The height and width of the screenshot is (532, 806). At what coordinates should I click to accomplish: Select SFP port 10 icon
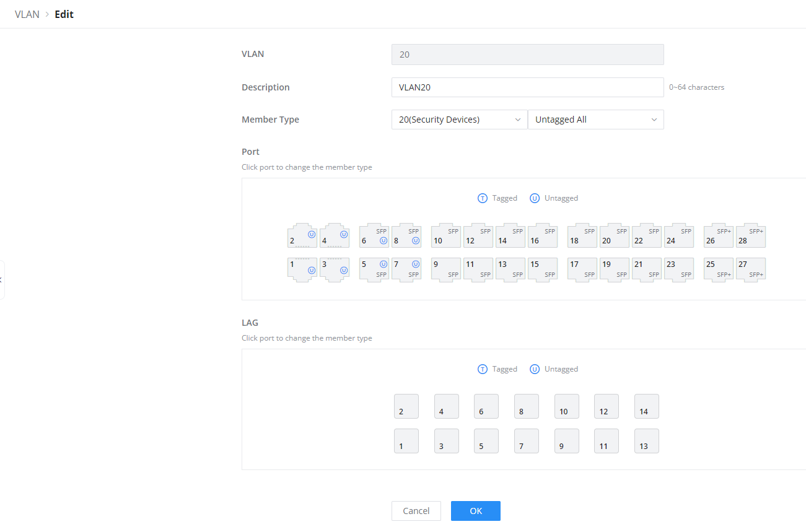pyautogui.click(x=446, y=235)
